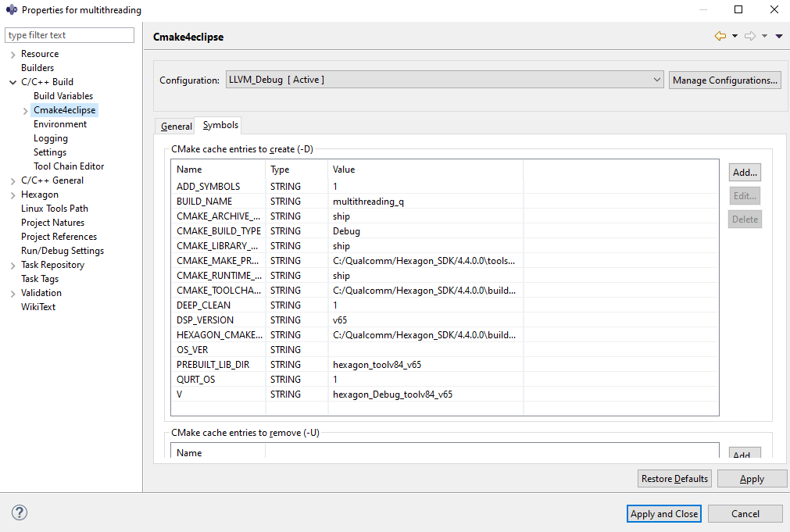The height and width of the screenshot is (532, 790).
Task: Select the PREBUILT_LIB_DIR row
Action: pos(445,365)
